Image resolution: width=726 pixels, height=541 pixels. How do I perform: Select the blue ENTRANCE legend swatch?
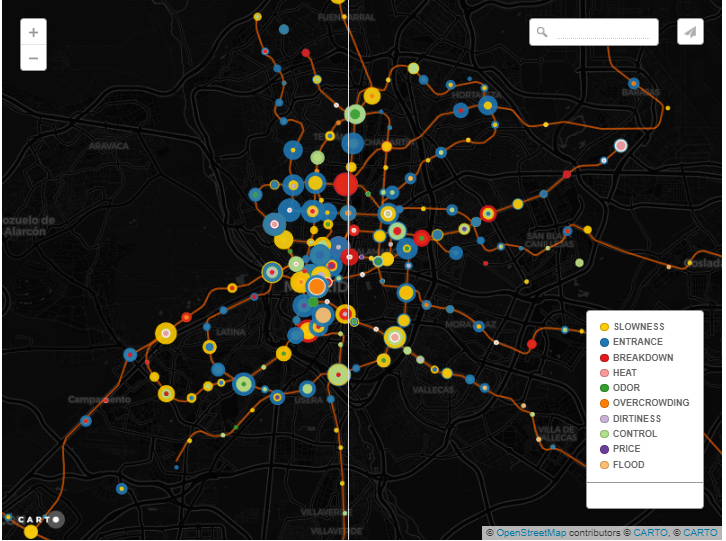604,342
